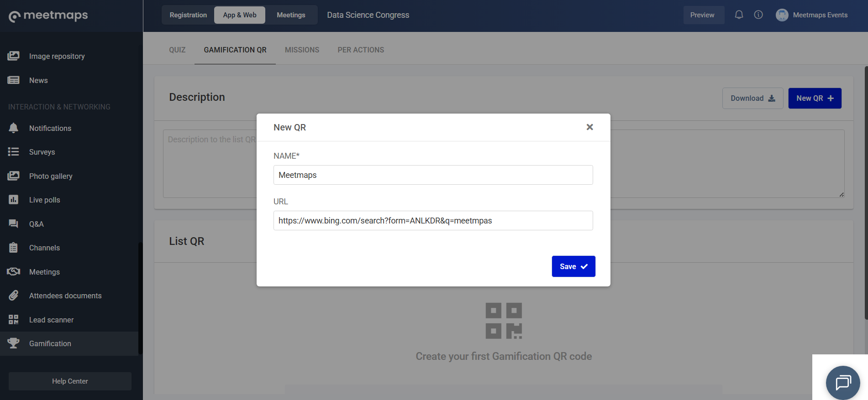The width and height of the screenshot is (868, 400).
Task: Click the Lead scanner QR icon
Action: coord(14,320)
